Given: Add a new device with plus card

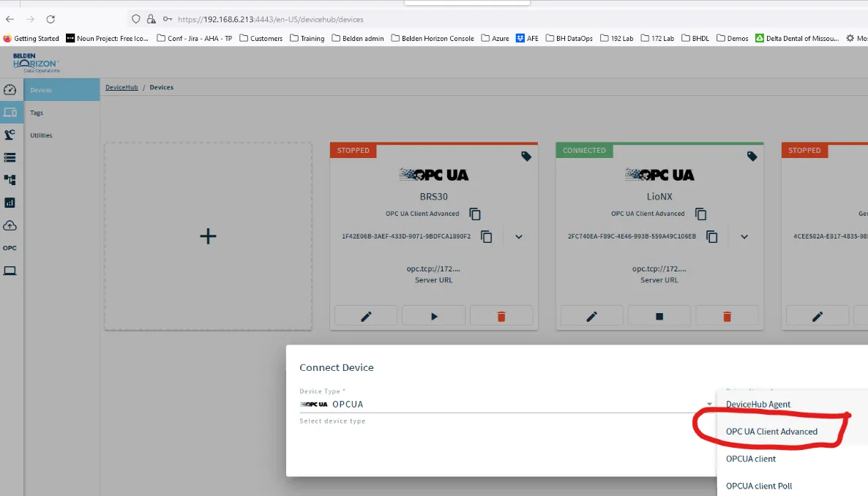Looking at the screenshot, I should point(208,236).
